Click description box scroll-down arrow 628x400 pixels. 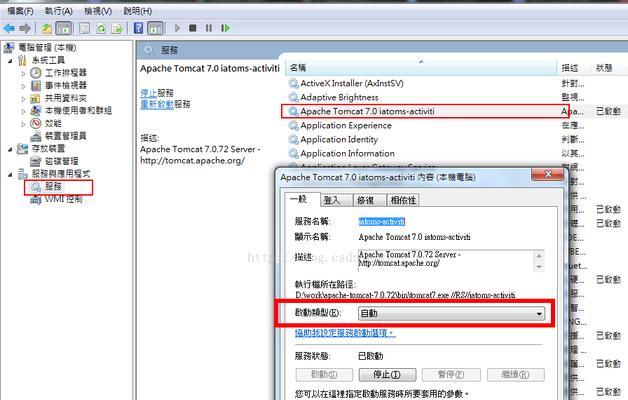pos(539,267)
